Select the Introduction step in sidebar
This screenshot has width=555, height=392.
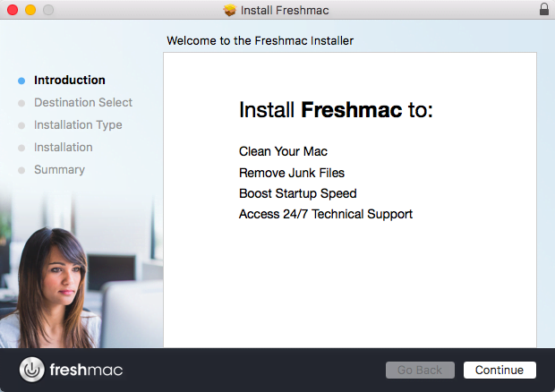coord(70,80)
